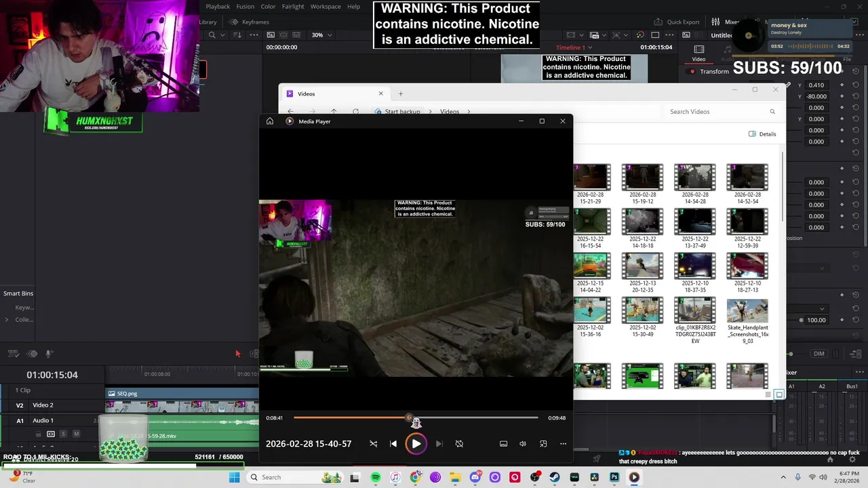Open subtitles and captions menu in Media Player
Viewport: 868px width, 488px height.
click(x=503, y=444)
